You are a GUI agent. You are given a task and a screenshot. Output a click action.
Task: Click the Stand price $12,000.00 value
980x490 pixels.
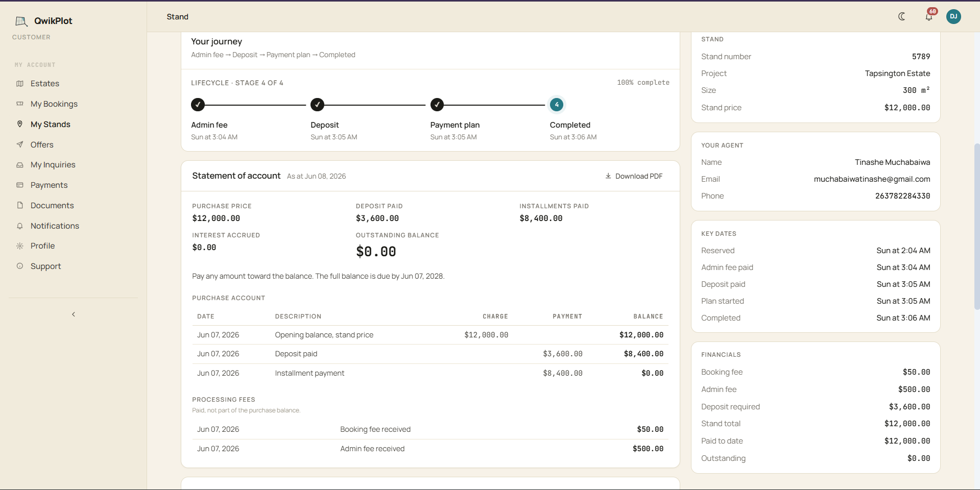pos(907,108)
